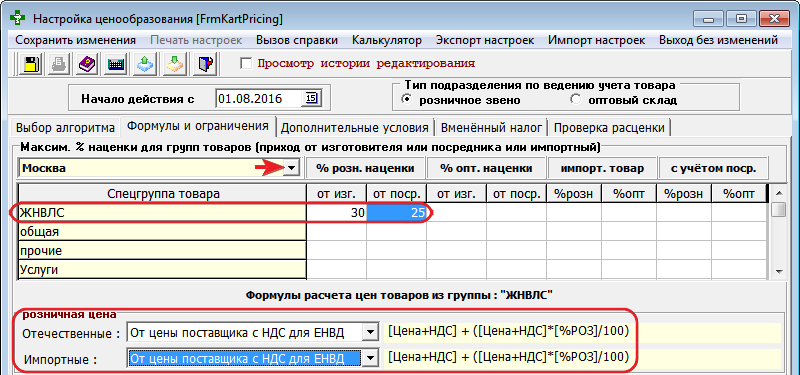Click the Спецгруппа товара column header
800x375 pixels.
point(163,193)
